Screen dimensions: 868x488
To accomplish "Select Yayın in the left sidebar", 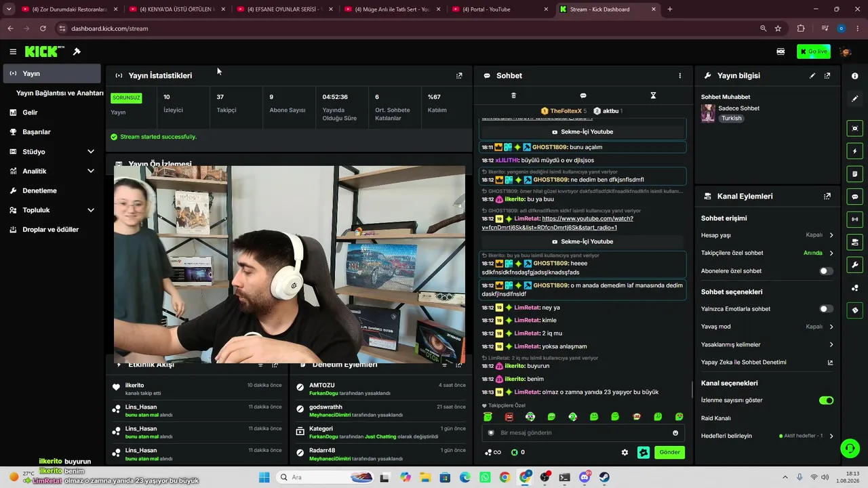I will 52,73.
